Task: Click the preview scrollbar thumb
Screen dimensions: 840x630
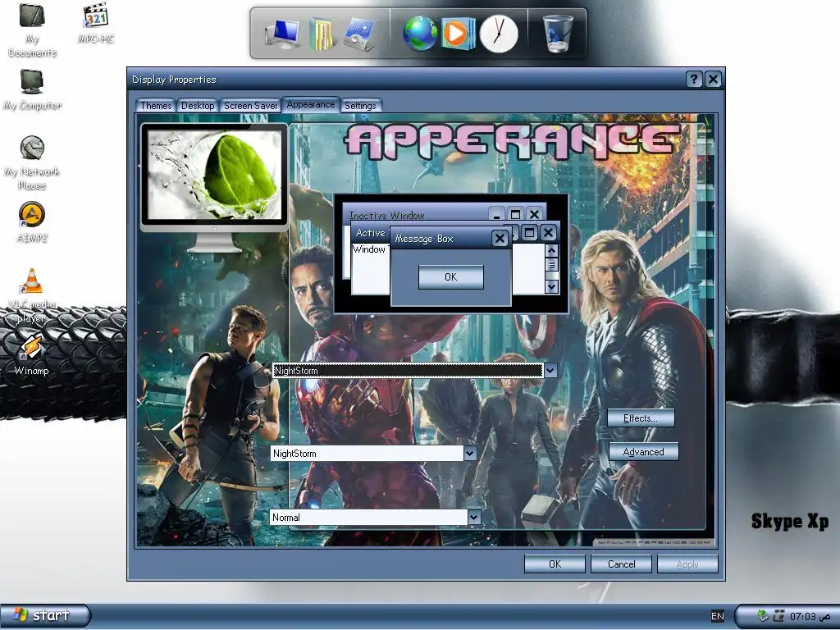Action: tap(551, 264)
